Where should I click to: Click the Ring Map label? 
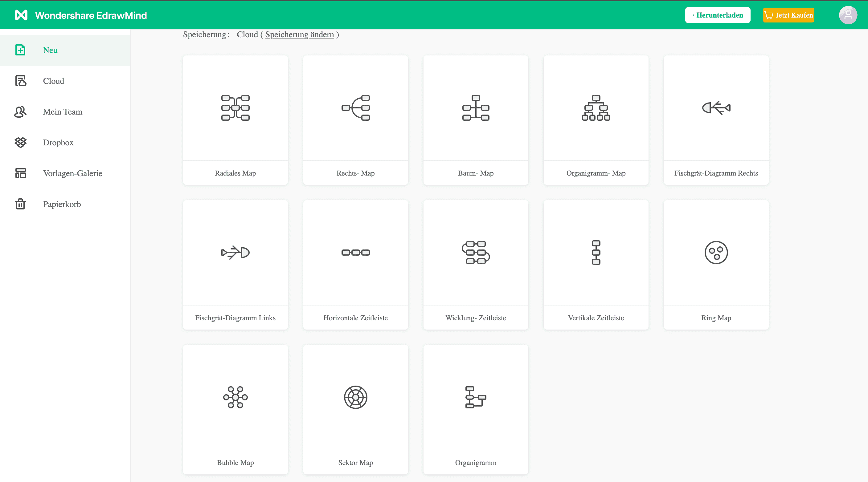[x=716, y=318]
